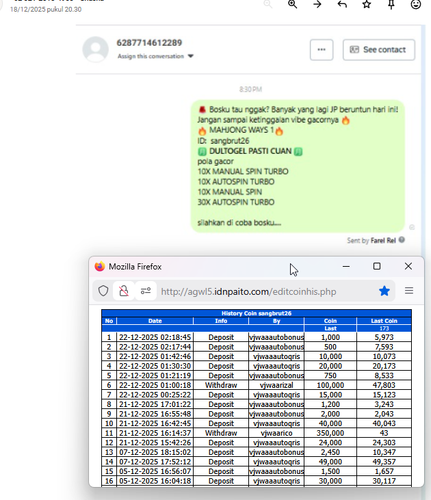Click the pin icon at top
Screen dimensions: 431x500
pyautogui.click(x=391, y=4)
